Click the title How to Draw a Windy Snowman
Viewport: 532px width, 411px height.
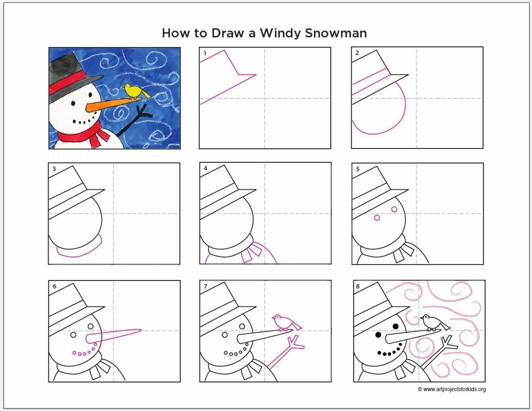pyautogui.click(x=264, y=33)
